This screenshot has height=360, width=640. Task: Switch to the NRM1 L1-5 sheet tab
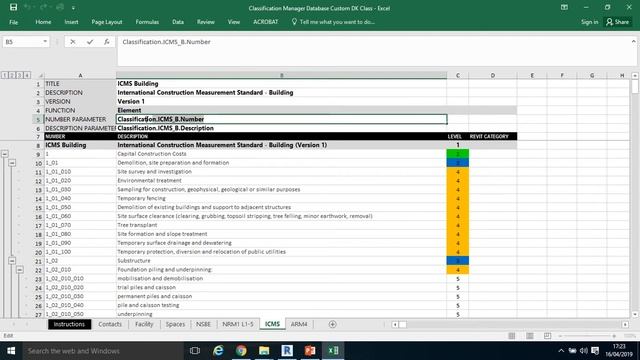click(x=238, y=324)
